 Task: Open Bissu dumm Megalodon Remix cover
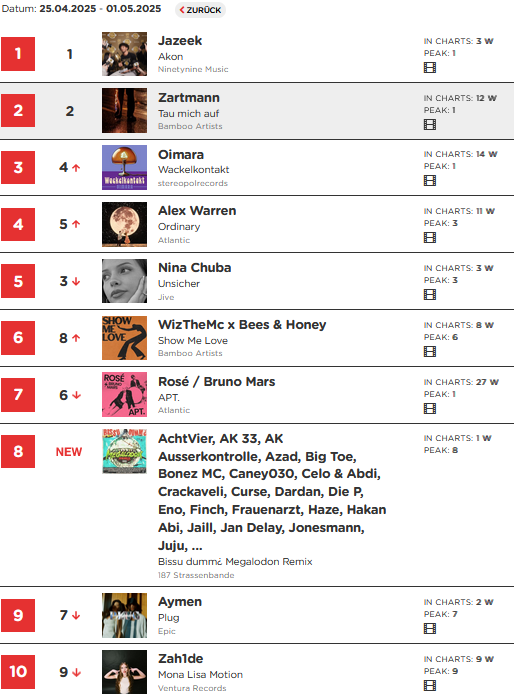[124, 451]
